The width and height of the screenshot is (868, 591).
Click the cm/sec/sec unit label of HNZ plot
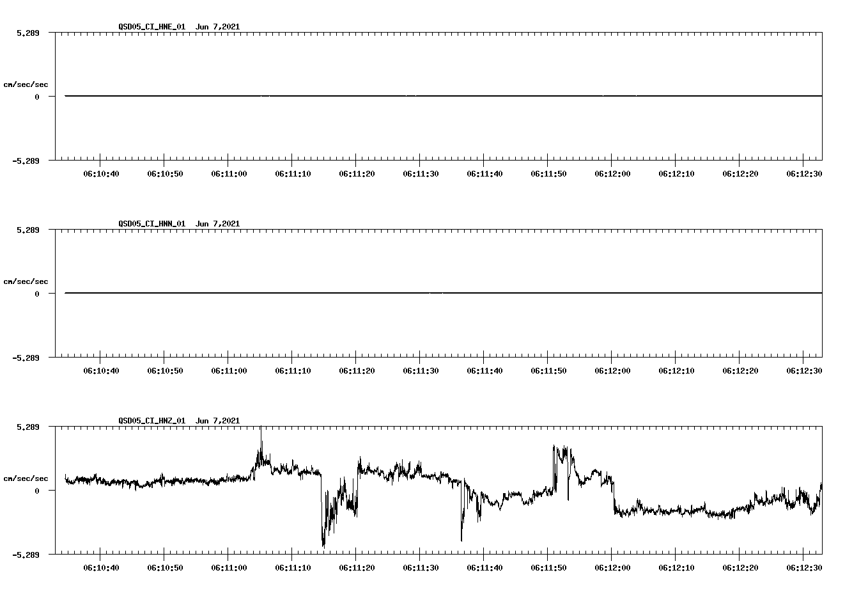26,478
